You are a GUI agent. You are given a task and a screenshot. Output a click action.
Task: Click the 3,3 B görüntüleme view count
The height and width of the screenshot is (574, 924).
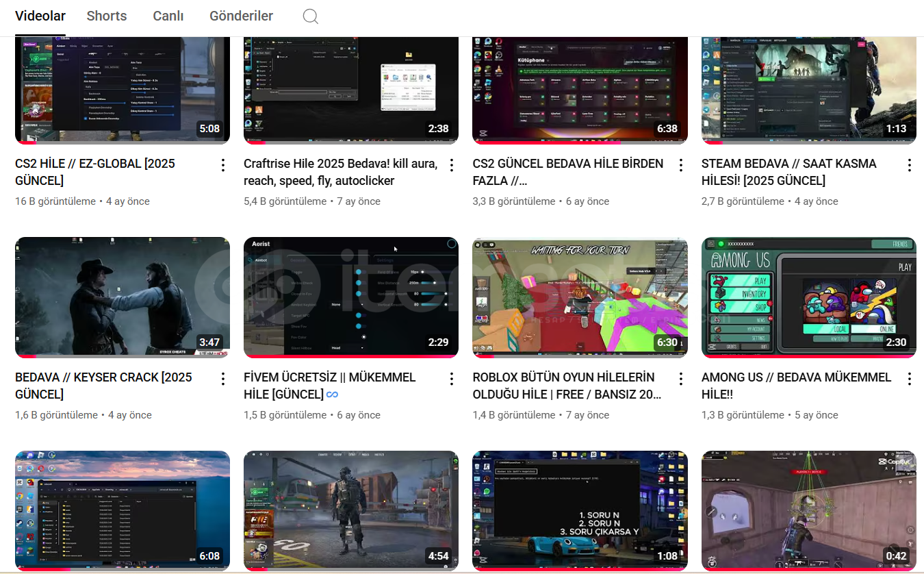pos(514,201)
